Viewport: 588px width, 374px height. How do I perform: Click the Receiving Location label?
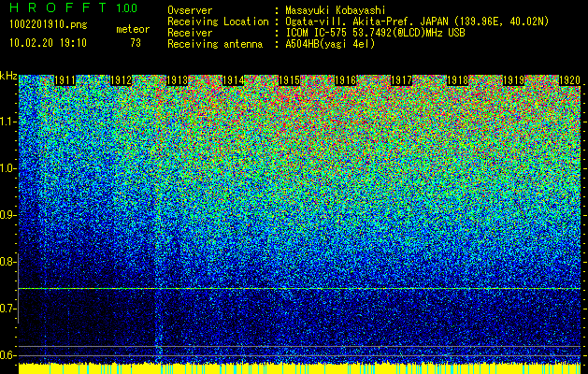(x=218, y=22)
